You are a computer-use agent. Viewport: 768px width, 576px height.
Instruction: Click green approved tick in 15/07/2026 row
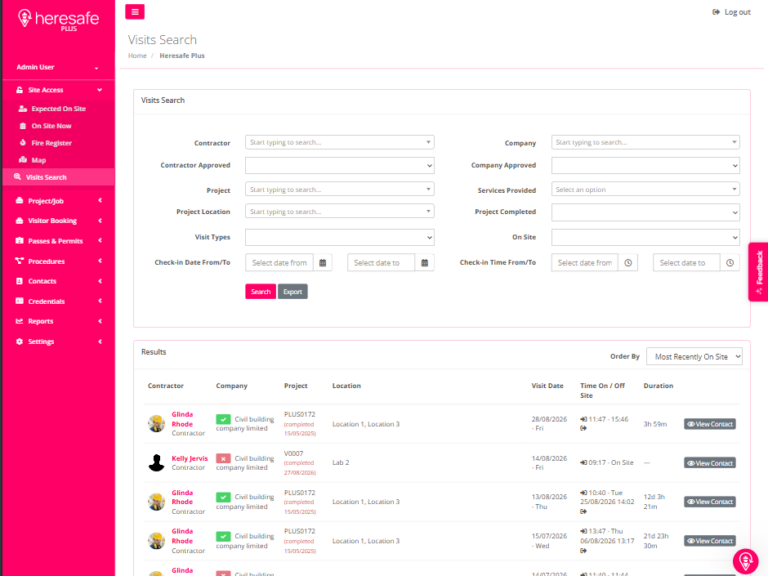[223, 536]
